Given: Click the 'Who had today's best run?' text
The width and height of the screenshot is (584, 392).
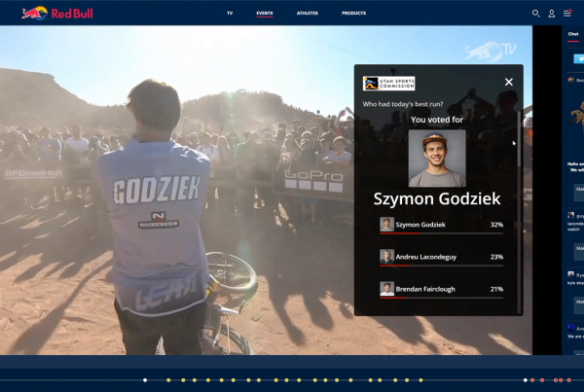Looking at the screenshot, I should point(403,104).
